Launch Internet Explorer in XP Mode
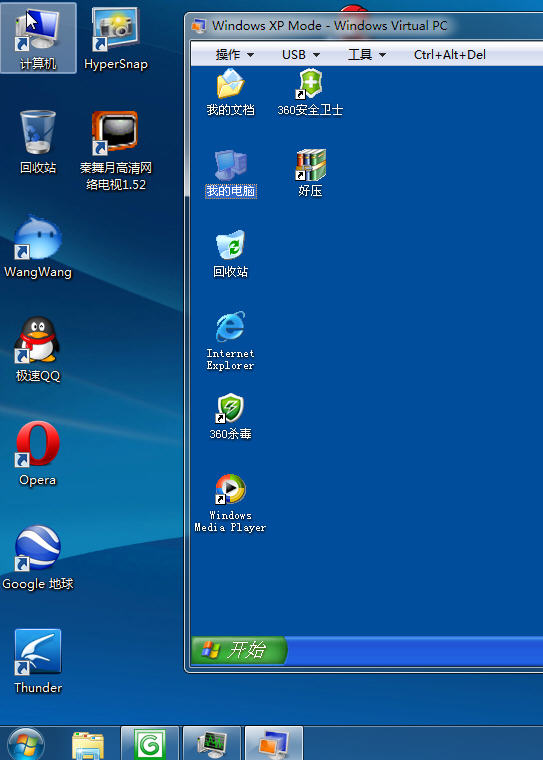This screenshot has height=760, width=543. point(230,341)
